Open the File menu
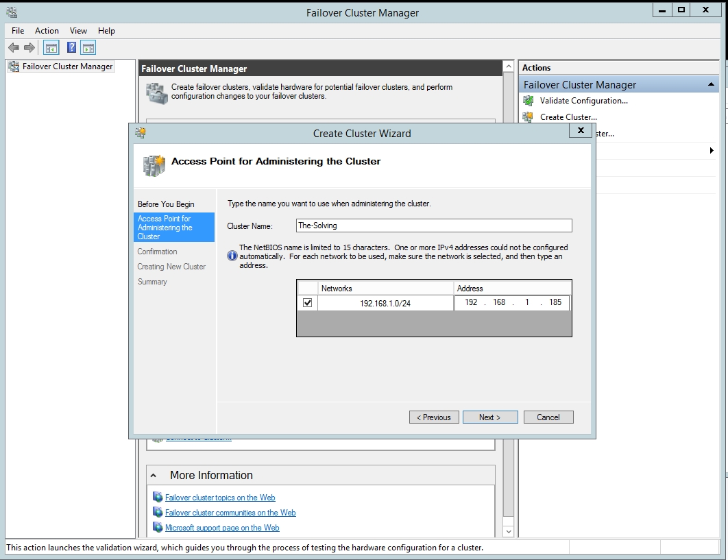 (18, 31)
